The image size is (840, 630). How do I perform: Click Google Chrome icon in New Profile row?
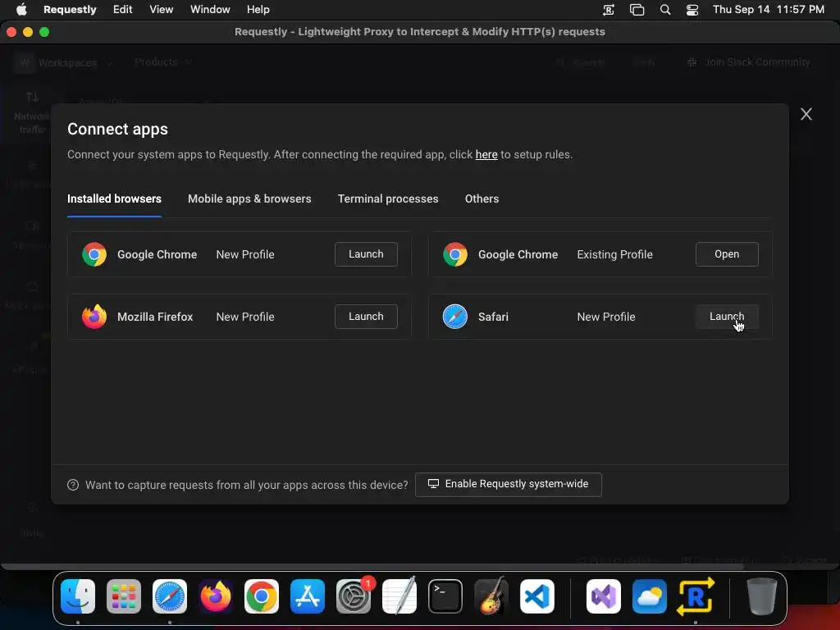94,254
